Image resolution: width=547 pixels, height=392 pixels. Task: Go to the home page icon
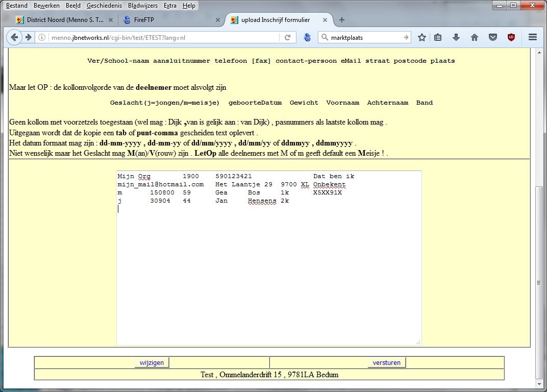pos(475,37)
